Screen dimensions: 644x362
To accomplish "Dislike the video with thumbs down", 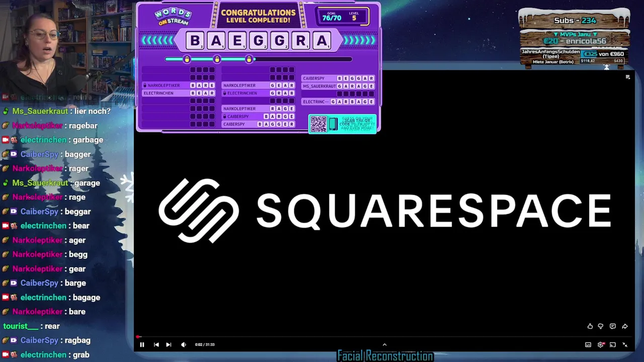I will [x=601, y=326].
